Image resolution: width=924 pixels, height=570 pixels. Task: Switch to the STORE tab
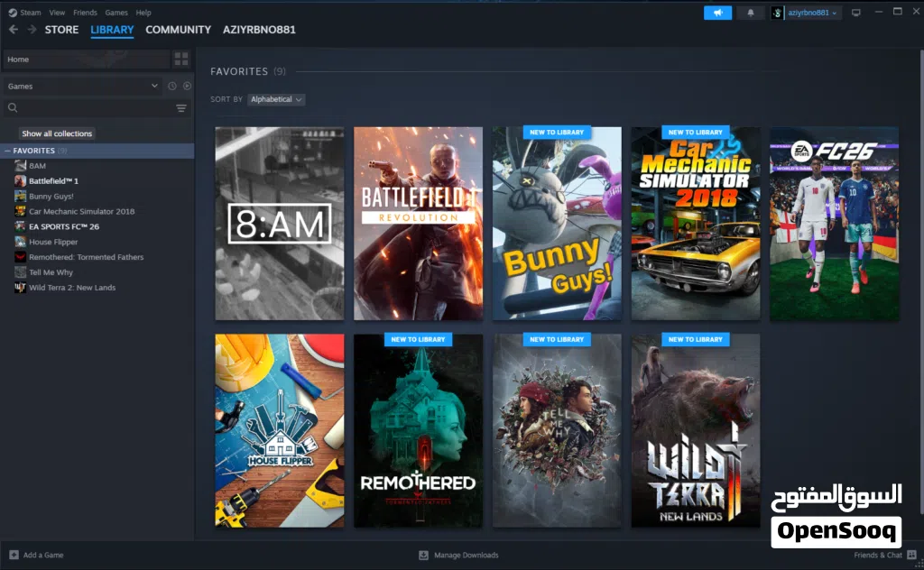point(61,30)
